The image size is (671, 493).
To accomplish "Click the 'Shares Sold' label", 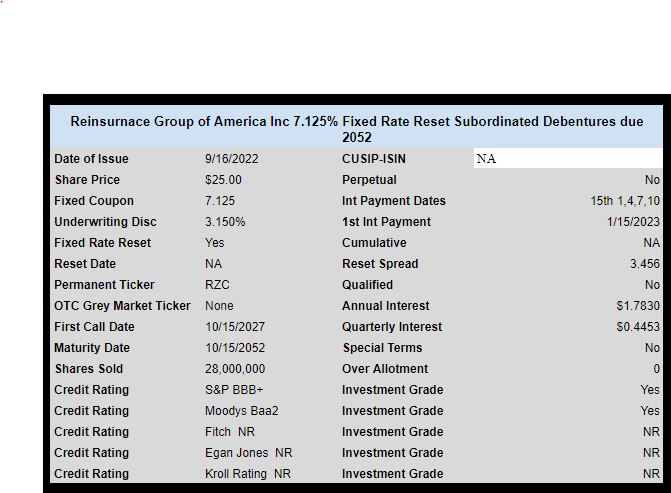I will [89, 368].
